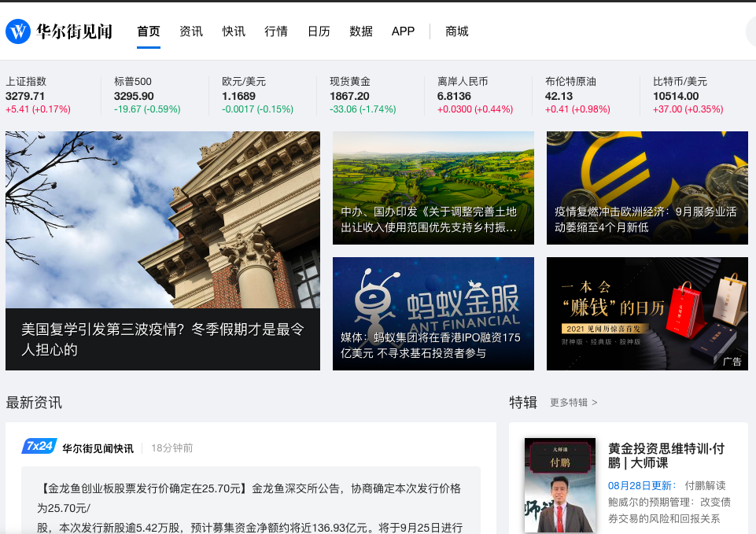Screen dimensions: 756x534
Task: Click the 华尔街见闻 W logo icon
Action: 18,31
